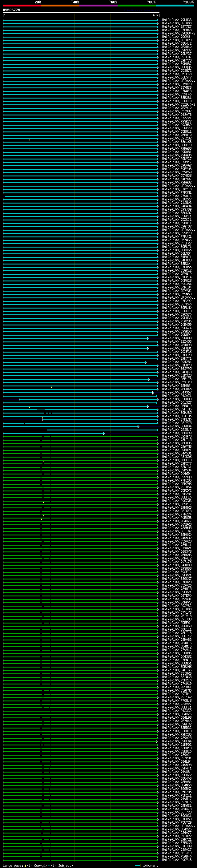Click the white query ruler bar
The height and width of the screenshot is (868, 197).
pos(81,13)
